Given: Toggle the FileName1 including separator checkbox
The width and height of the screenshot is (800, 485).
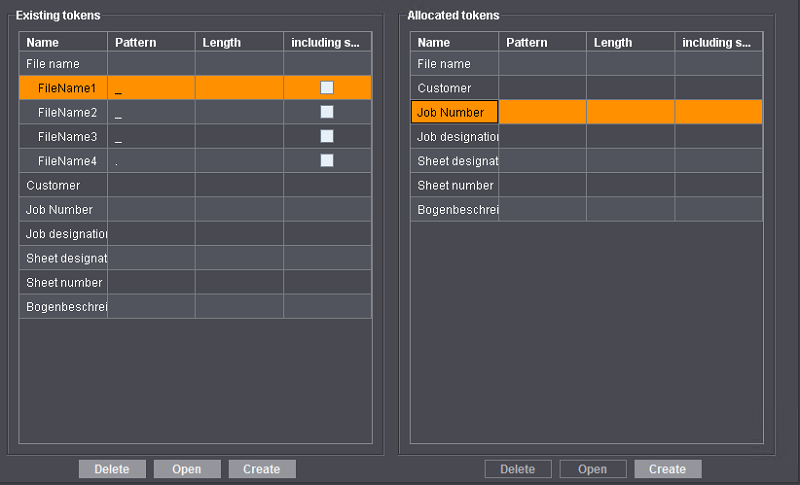Looking at the screenshot, I should 327,88.
